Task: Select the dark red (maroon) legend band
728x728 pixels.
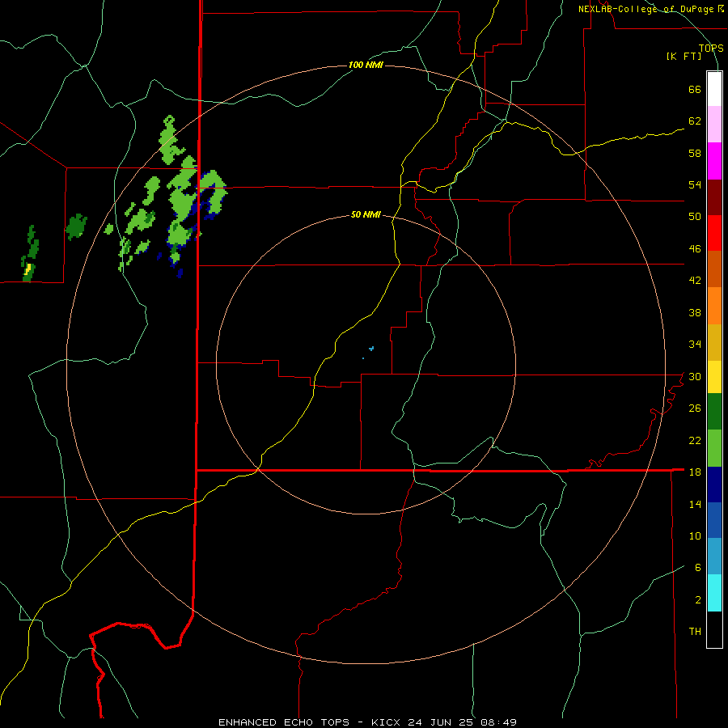Action: coord(714,197)
